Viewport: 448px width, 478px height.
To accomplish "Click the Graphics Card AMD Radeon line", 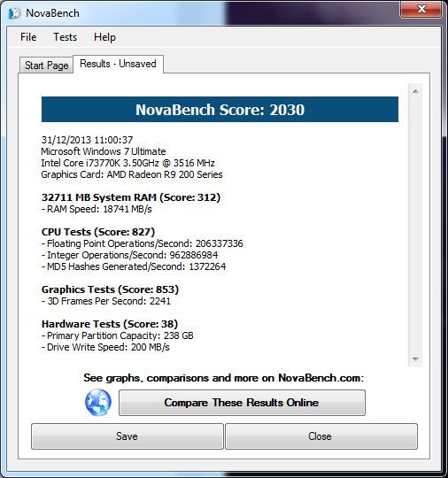I will tap(132, 174).
